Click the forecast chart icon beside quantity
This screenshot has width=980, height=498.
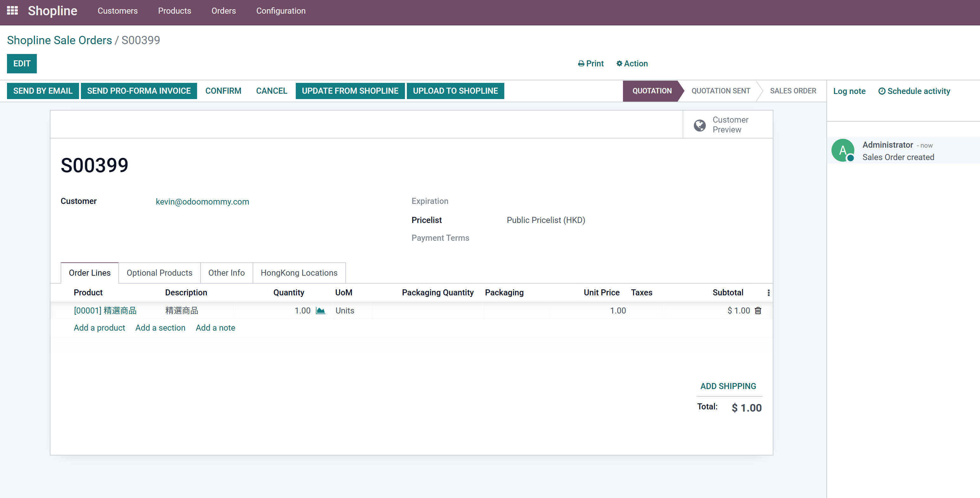pyautogui.click(x=320, y=311)
